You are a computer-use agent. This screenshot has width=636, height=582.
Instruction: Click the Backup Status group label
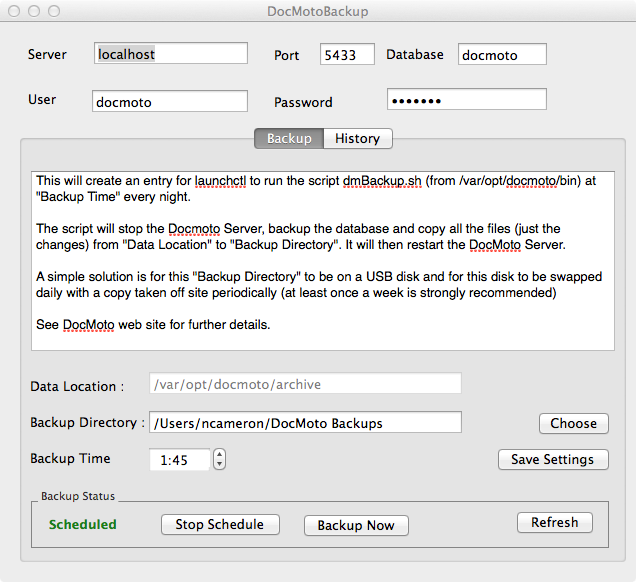(x=78, y=496)
